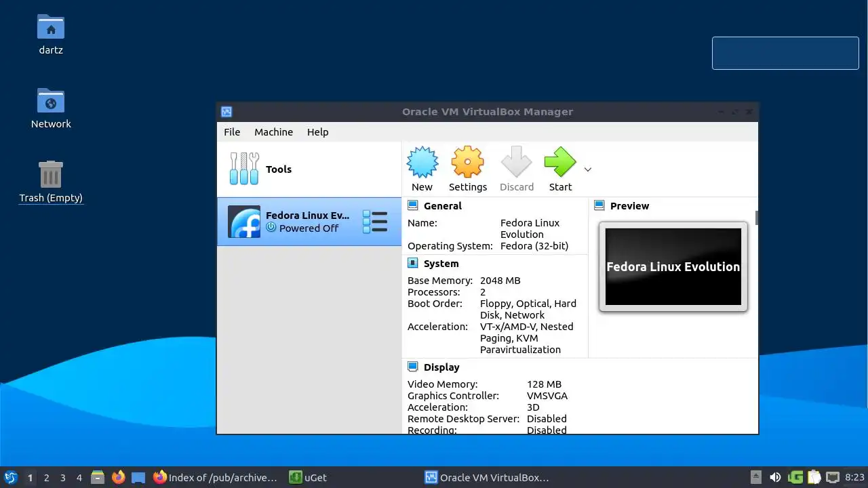Viewport: 868px width, 488px height.
Task: Click the Preview heading
Action: pos(629,206)
